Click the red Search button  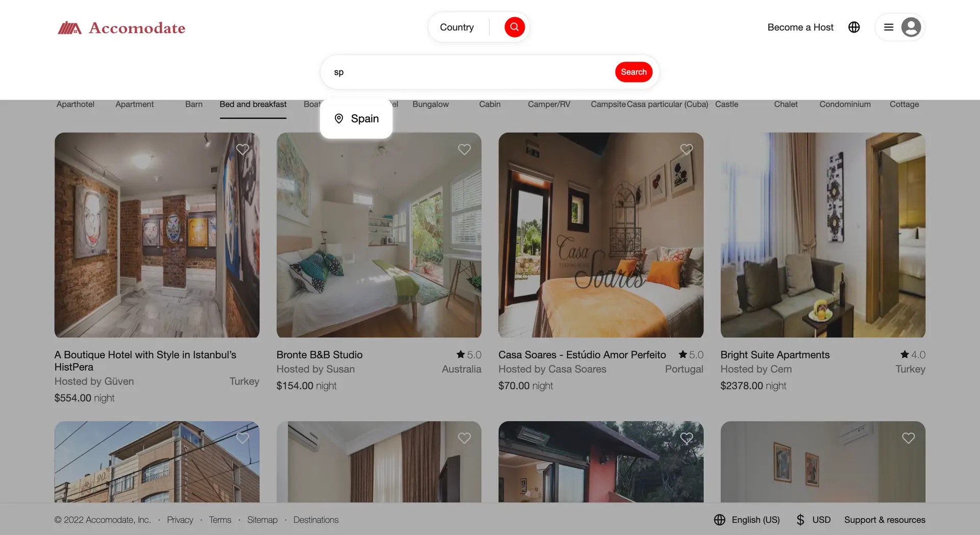[633, 72]
